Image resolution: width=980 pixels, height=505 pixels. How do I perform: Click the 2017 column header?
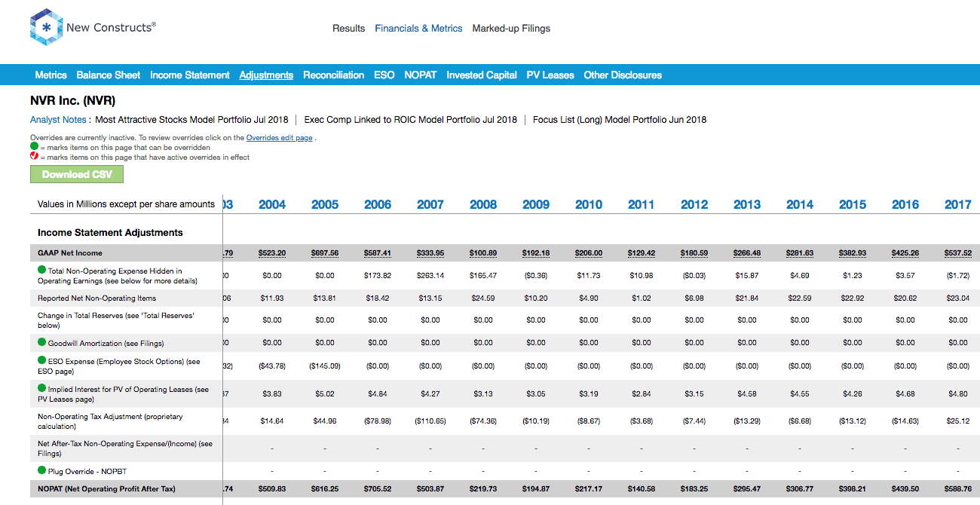point(958,204)
